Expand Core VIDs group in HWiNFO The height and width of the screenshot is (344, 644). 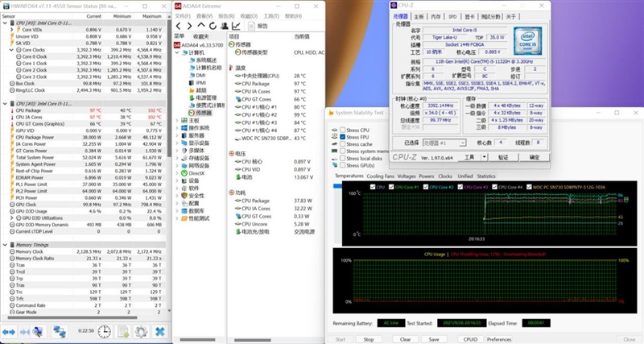(x=12, y=30)
